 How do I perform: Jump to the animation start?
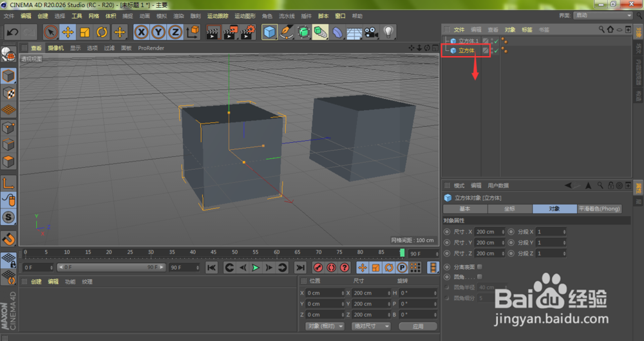(211, 268)
